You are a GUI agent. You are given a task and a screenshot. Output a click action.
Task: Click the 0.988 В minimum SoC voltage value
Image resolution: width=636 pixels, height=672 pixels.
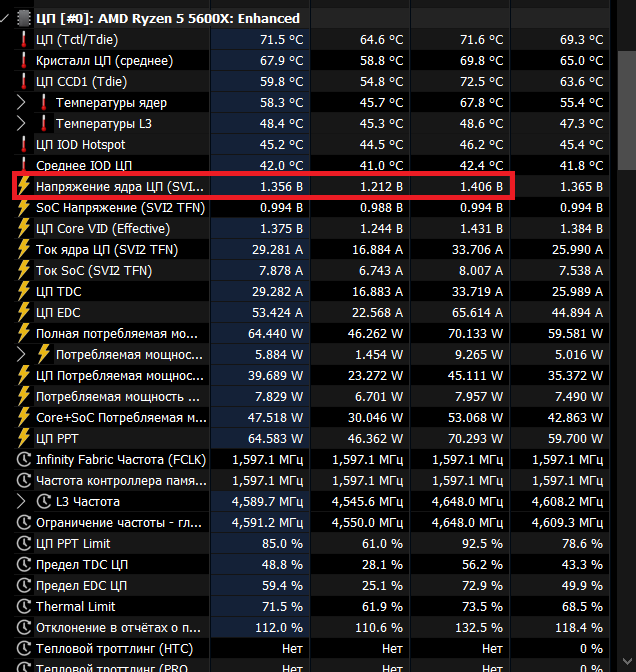381,207
